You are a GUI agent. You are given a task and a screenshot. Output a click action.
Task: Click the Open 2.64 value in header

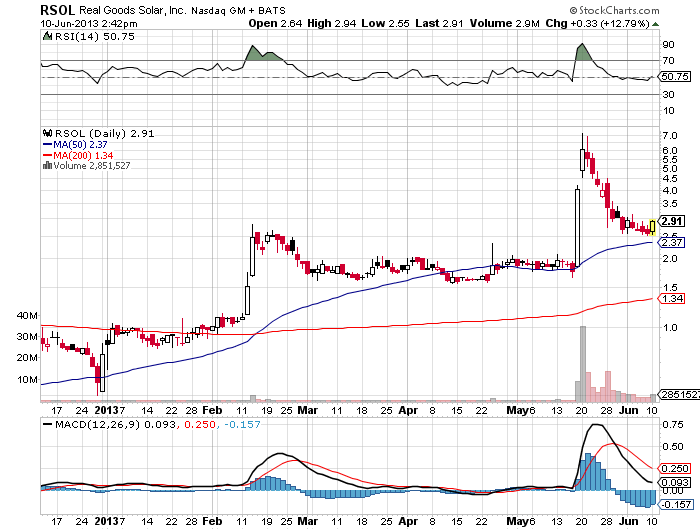pyautogui.click(x=275, y=23)
